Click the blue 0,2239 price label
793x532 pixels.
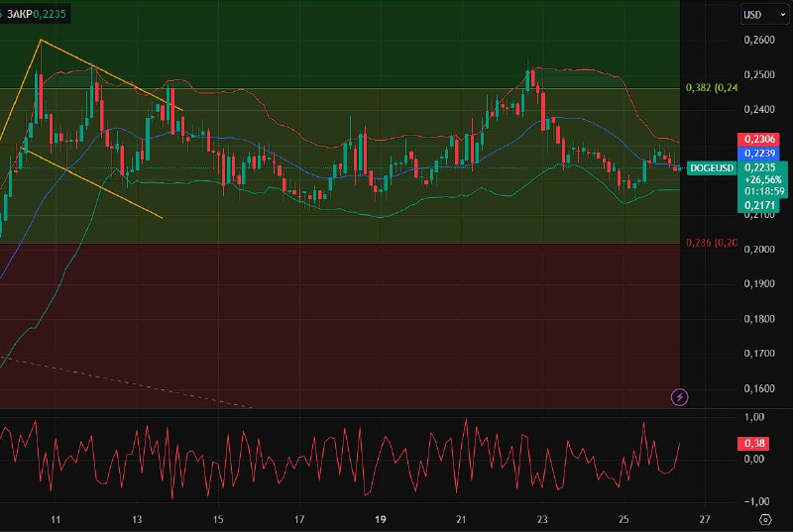click(x=760, y=154)
